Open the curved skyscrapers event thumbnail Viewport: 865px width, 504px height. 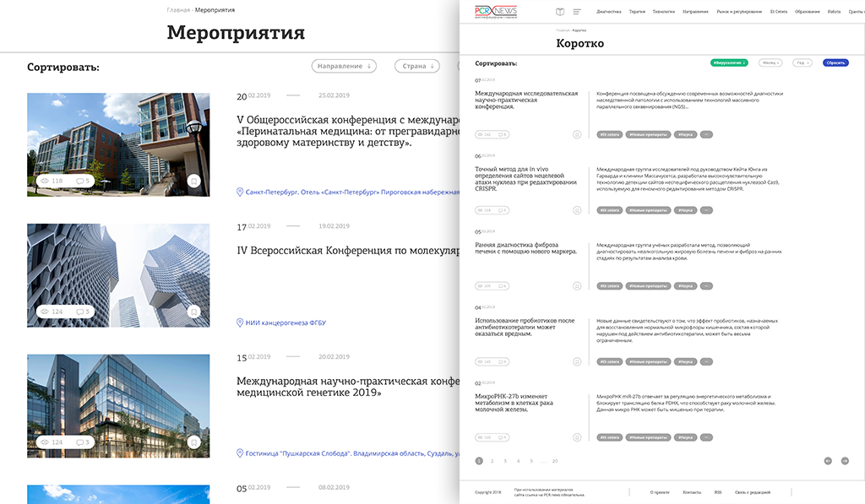tap(118, 275)
